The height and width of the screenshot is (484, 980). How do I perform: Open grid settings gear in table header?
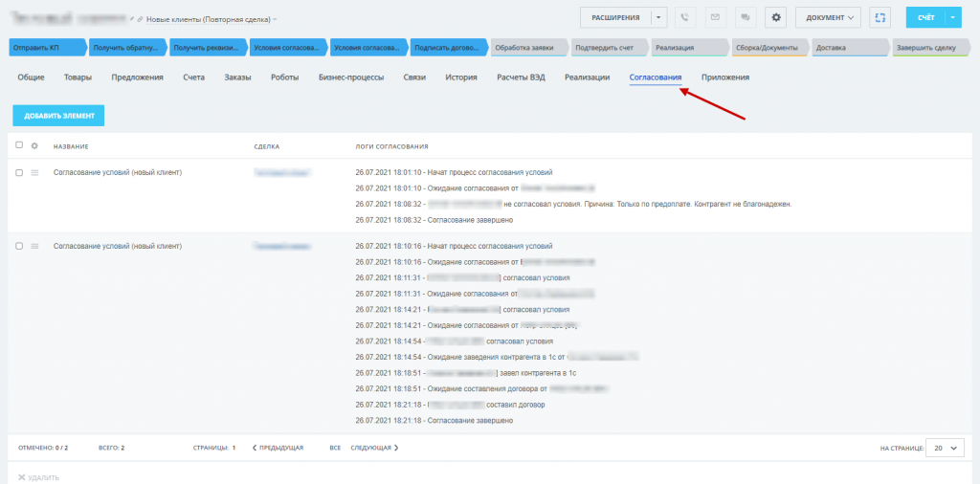[x=34, y=146]
